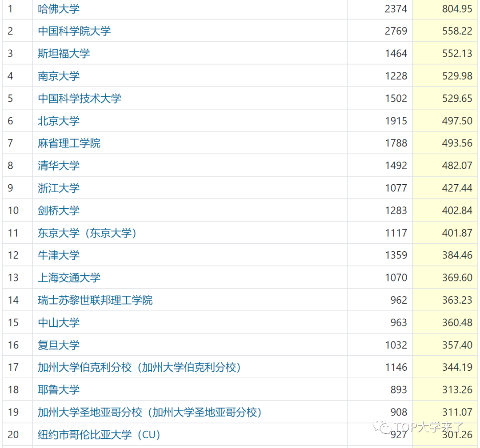Open 中国科学技术大学 page link

[80, 98]
